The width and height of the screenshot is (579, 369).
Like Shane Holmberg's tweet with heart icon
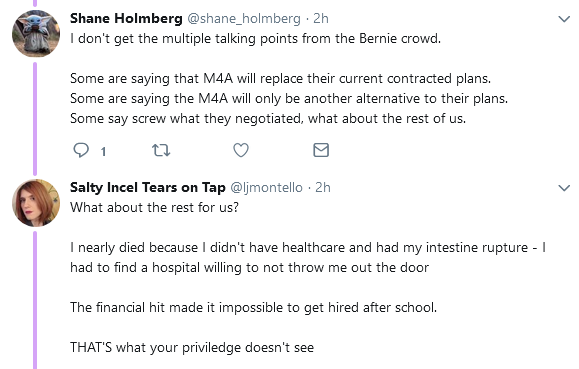[x=241, y=150]
